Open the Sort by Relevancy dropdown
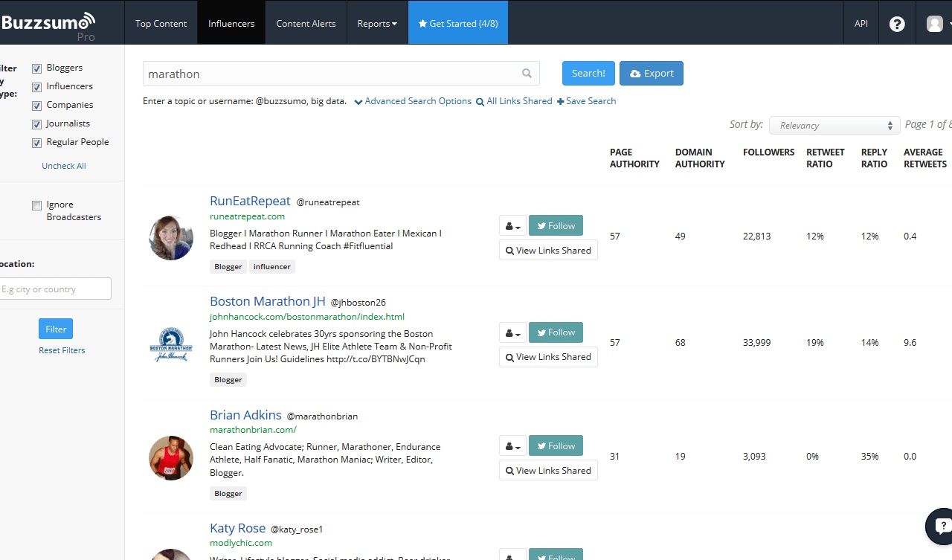The height and width of the screenshot is (560, 952). 834,126
